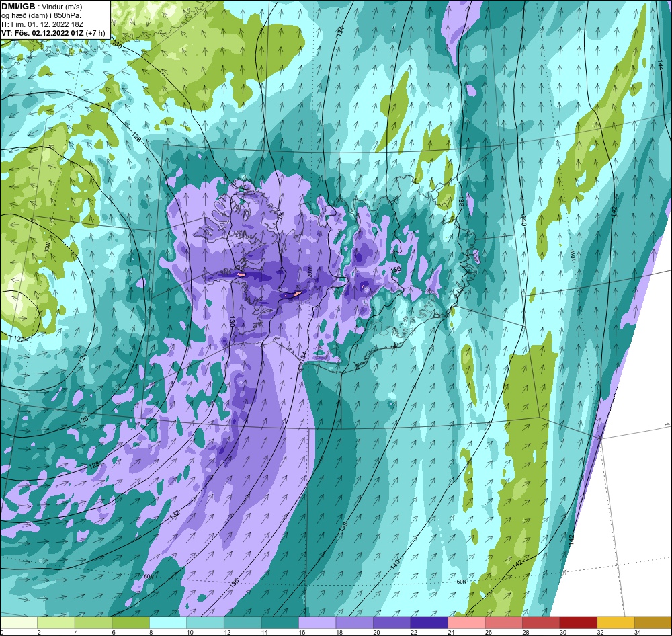
Task: Click the 16–18 m/s light purple legend swatch
Action: [317, 622]
